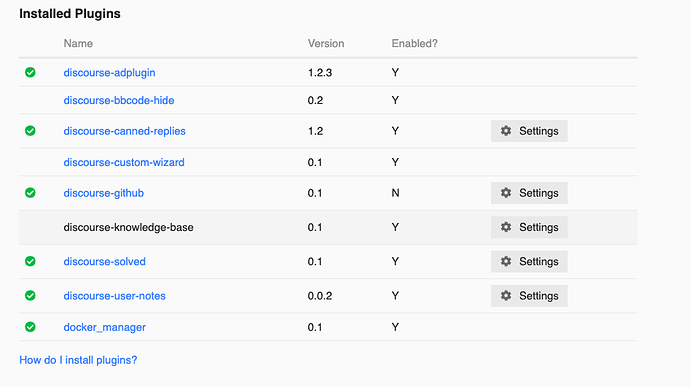Click green checkmark icon beside discourse-github
The height and width of the screenshot is (387, 690).
[x=30, y=193]
